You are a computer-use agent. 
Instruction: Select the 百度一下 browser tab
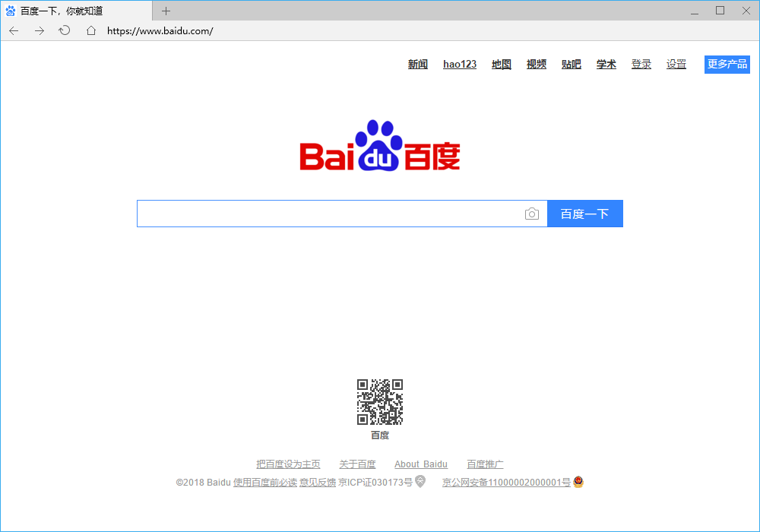point(76,11)
